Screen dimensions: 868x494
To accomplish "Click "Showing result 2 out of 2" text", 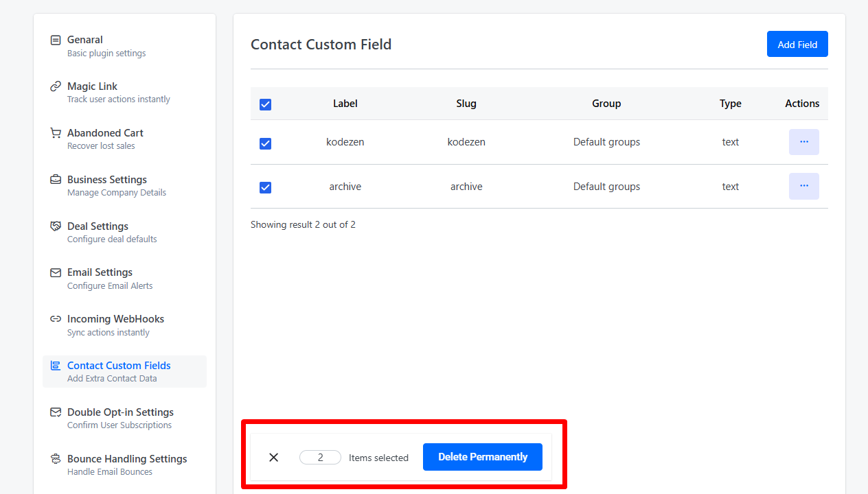I will point(303,224).
